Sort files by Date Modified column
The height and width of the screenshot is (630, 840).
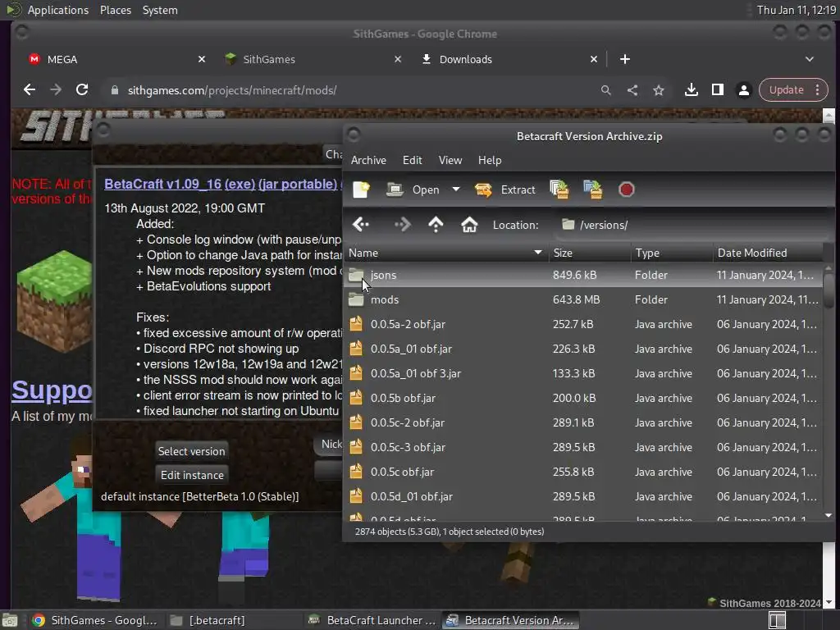(x=768, y=253)
